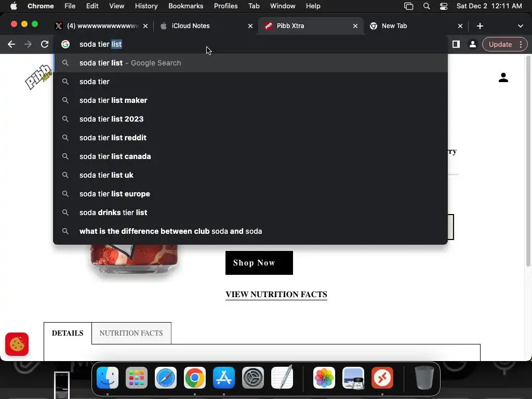Switch to the X (Twitter) tab
This screenshot has width=532, height=399.
(102, 26)
